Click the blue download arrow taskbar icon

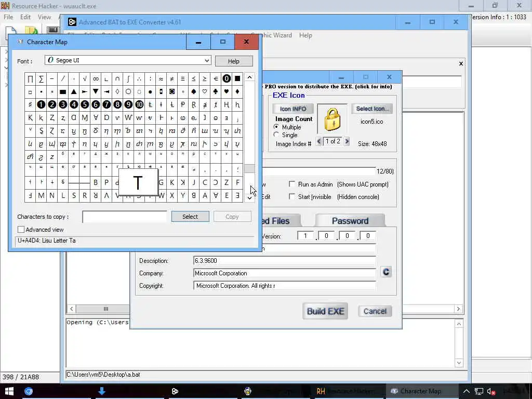pyautogui.click(x=101, y=391)
